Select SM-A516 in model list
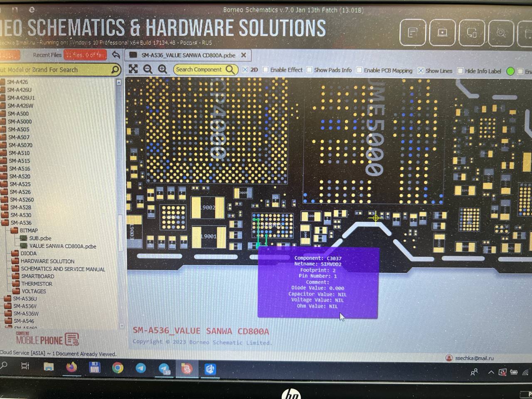The height and width of the screenshot is (399, 532). click(x=20, y=169)
